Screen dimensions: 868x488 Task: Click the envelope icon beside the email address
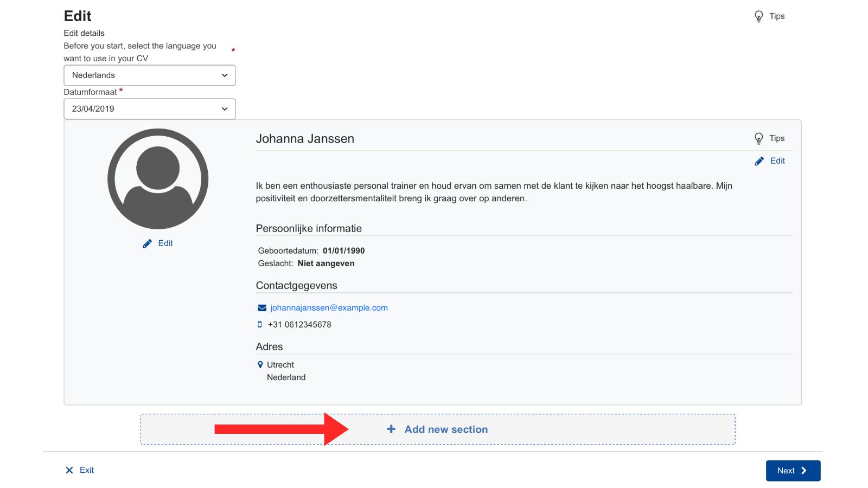coord(262,308)
